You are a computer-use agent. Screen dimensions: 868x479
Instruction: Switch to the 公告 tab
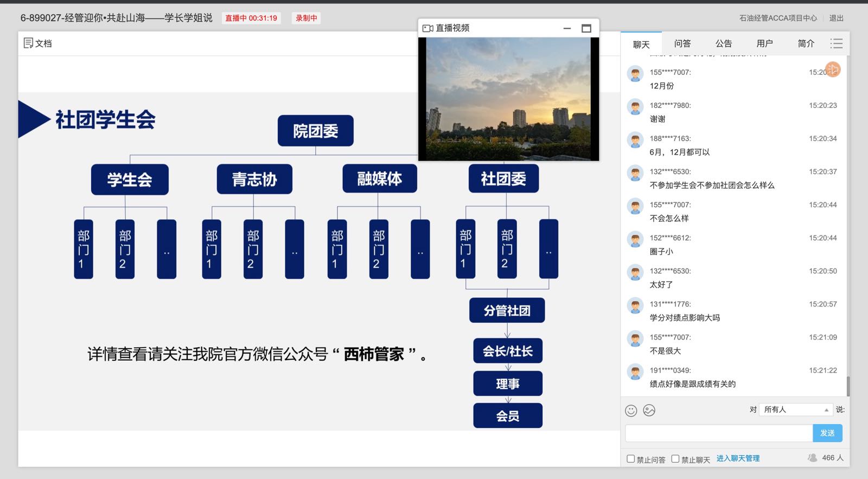point(723,43)
